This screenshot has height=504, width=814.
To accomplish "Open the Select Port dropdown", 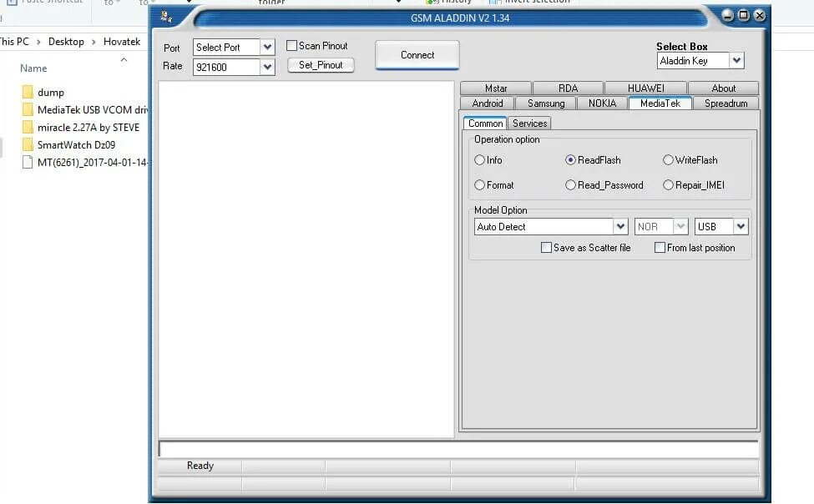I will [267, 48].
